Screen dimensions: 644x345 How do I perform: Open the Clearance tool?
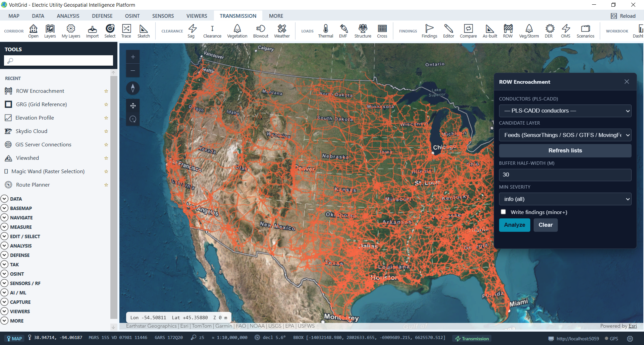212,31
